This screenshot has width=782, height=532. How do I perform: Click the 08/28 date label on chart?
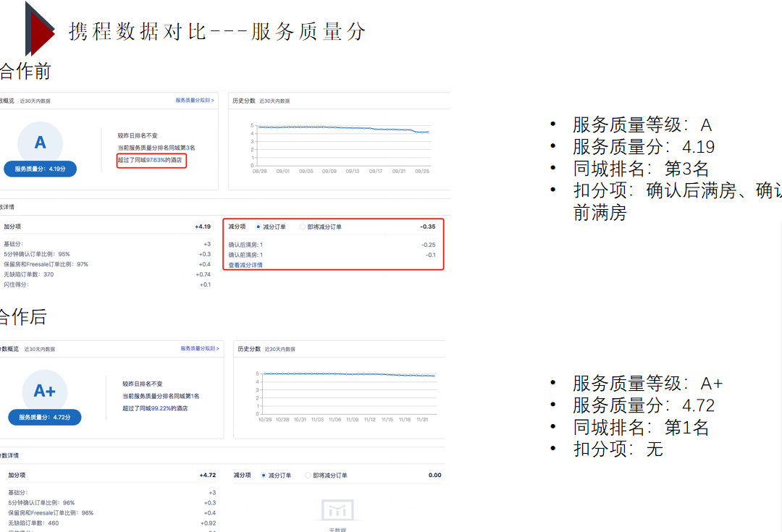click(259, 171)
